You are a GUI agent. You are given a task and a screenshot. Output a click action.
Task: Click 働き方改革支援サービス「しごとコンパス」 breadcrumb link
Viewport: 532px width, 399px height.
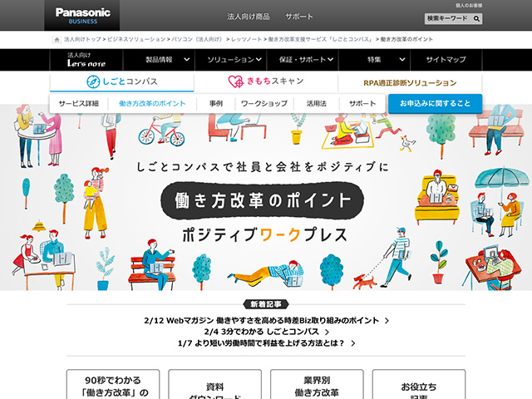click(321, 39)
